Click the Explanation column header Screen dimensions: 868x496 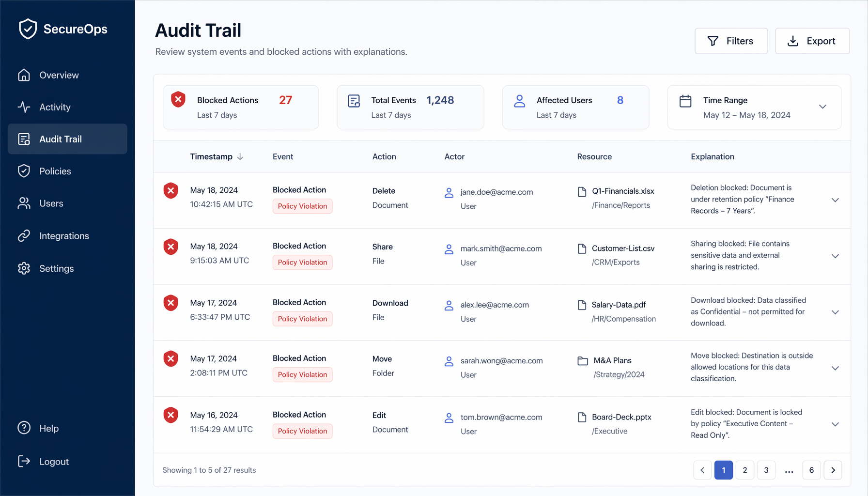point(713,156)
